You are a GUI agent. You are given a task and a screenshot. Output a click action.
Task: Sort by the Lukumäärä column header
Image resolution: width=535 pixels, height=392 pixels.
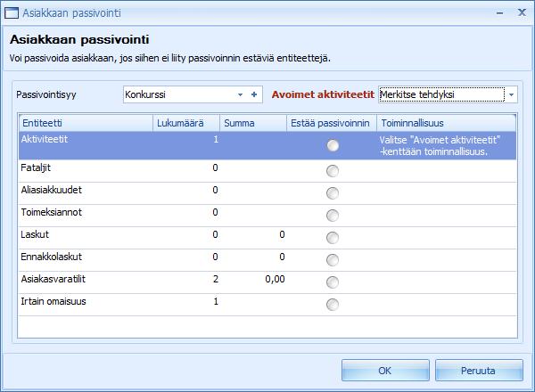pos(186,123)
